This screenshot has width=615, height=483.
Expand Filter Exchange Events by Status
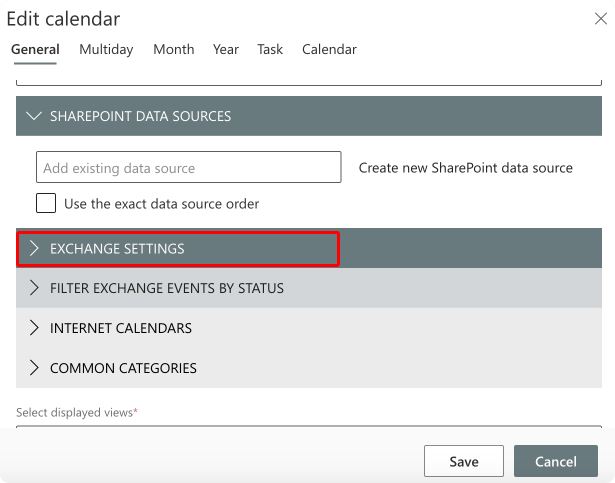click(x=309, y=288)
